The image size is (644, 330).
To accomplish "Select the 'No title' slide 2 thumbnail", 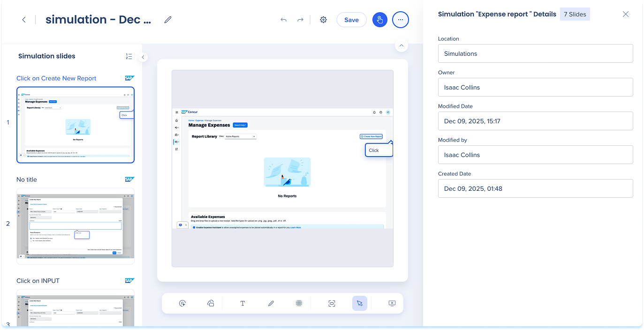I will 76,226.
